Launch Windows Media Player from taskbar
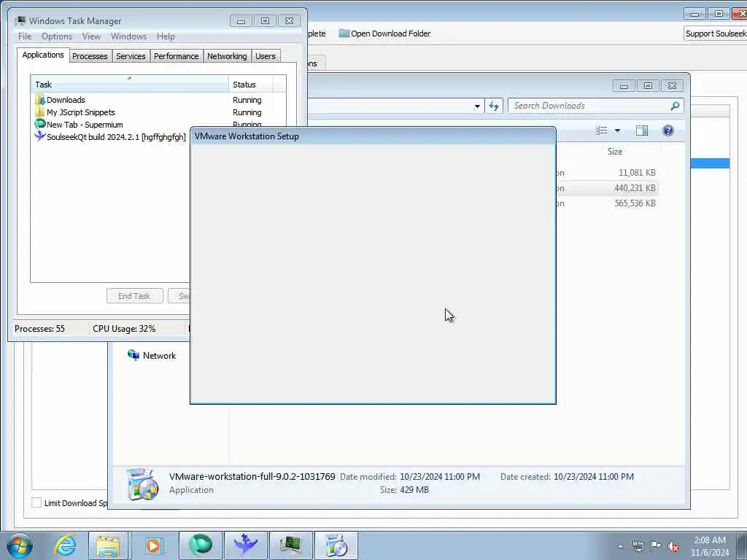 (x=153, y=545)
